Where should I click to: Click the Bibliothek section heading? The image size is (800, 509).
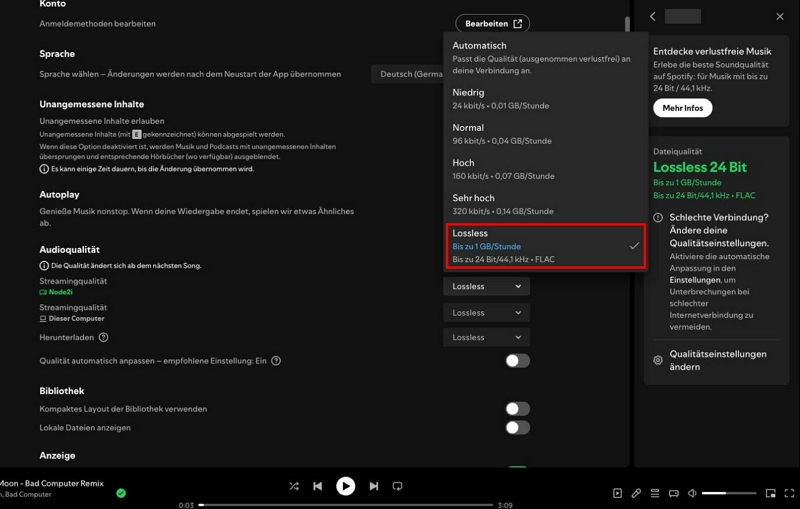pos(62,391)
